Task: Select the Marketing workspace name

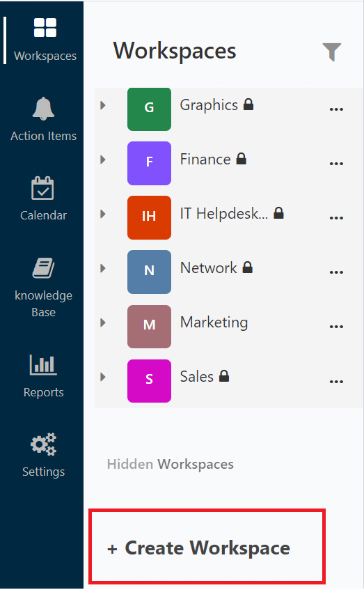Action: (x=214, y=323)
